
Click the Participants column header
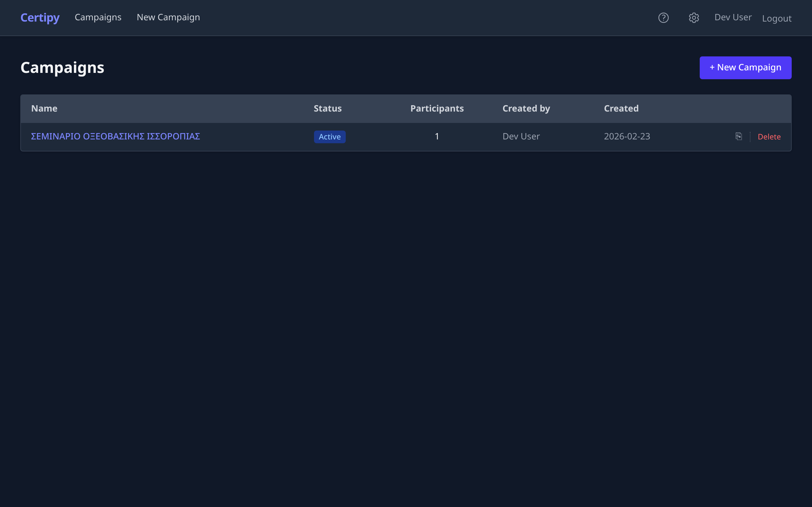point(437,108)
